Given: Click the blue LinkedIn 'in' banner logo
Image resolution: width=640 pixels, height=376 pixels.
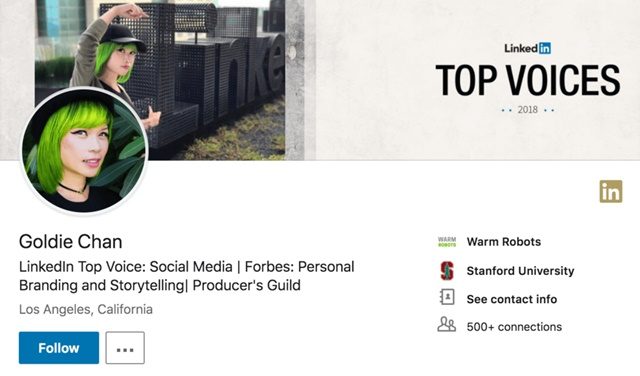Looking at the screenshot, I should click(x=544, y=48).
